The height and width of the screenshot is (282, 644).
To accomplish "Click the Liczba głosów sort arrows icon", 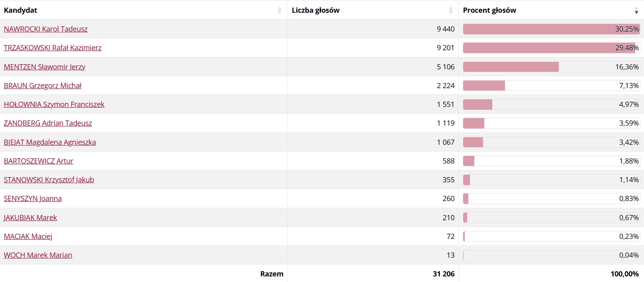I will pos(451,10).
